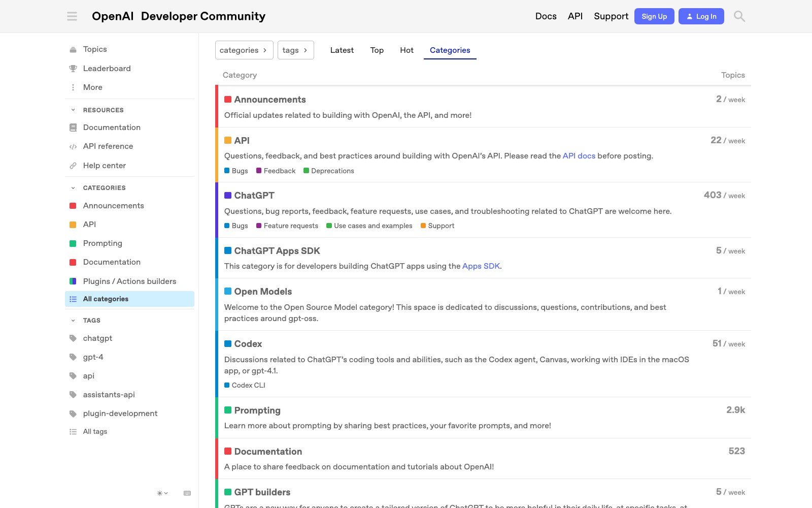Open the Codex CLI subcategory
Viewport: 812px width, 508px height.
tap(245, 385)
